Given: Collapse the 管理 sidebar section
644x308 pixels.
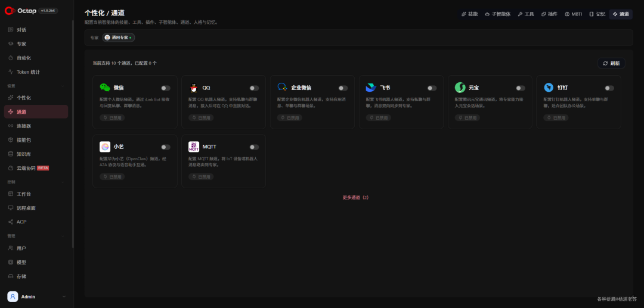Looking at the screenshot, I should [x=63, y=237].
